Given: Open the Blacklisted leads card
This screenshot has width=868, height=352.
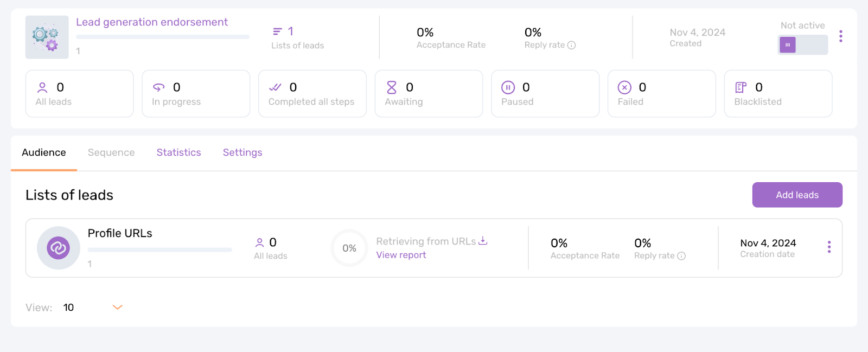Looking at the screenshot, I should coord(777,93).
